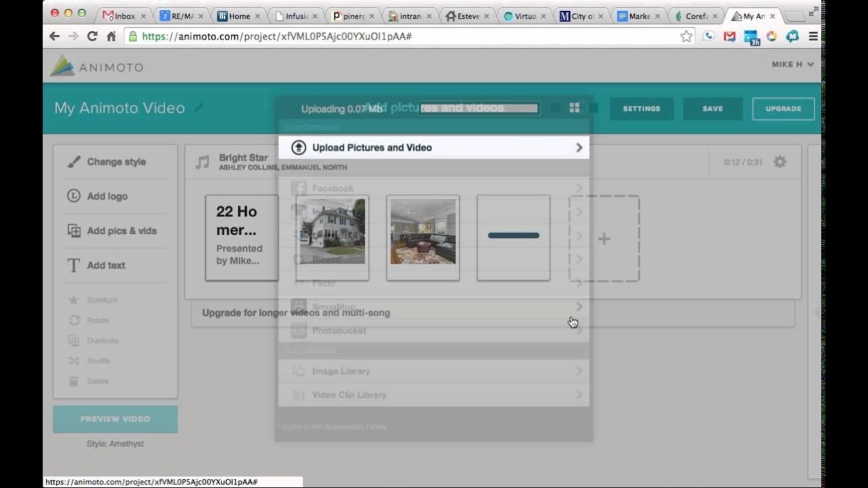Click the Image Library icon

(x=298, y=371)
